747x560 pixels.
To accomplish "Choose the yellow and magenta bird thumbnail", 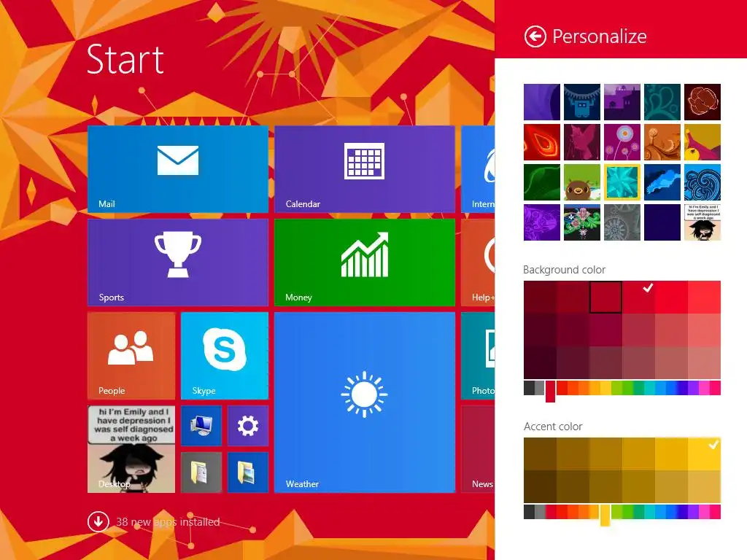I will (x=703, y=142).
